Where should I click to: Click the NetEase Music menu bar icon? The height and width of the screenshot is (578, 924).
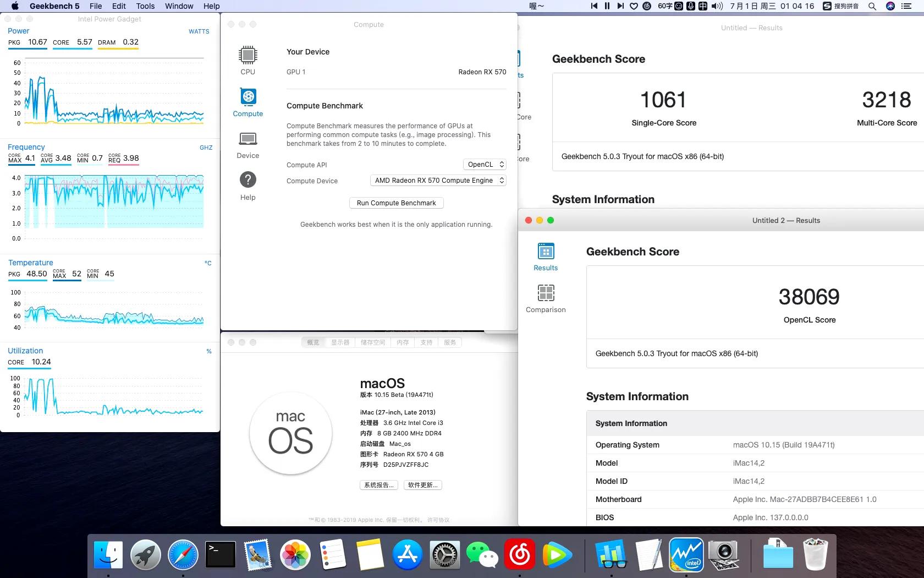647,6
